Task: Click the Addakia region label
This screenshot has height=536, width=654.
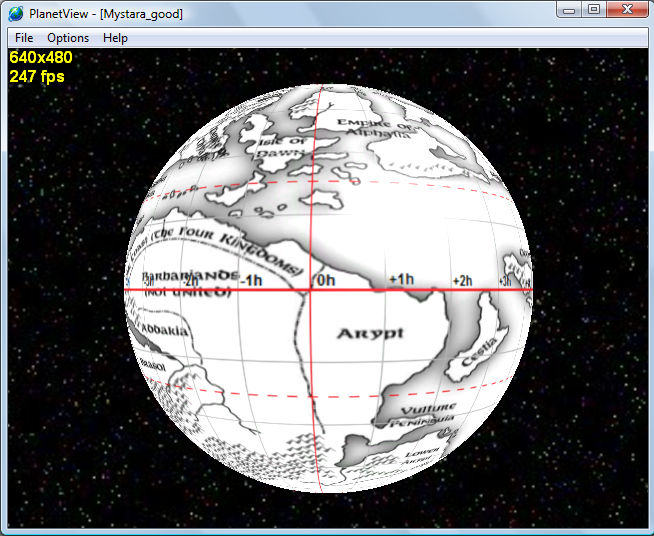Action: point(165,330)
